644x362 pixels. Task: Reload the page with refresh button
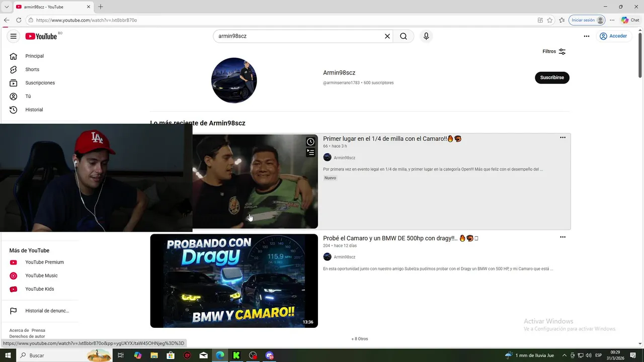click(x=19, y=20)
